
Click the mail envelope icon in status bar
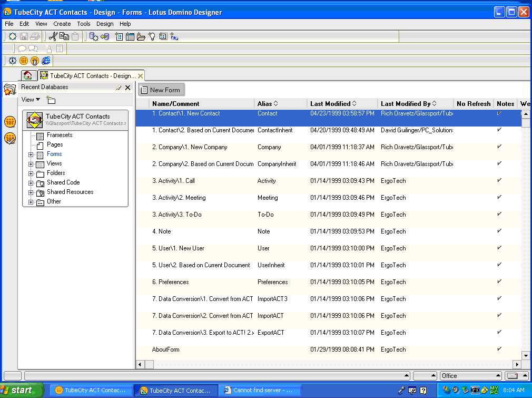pos(513,375)
